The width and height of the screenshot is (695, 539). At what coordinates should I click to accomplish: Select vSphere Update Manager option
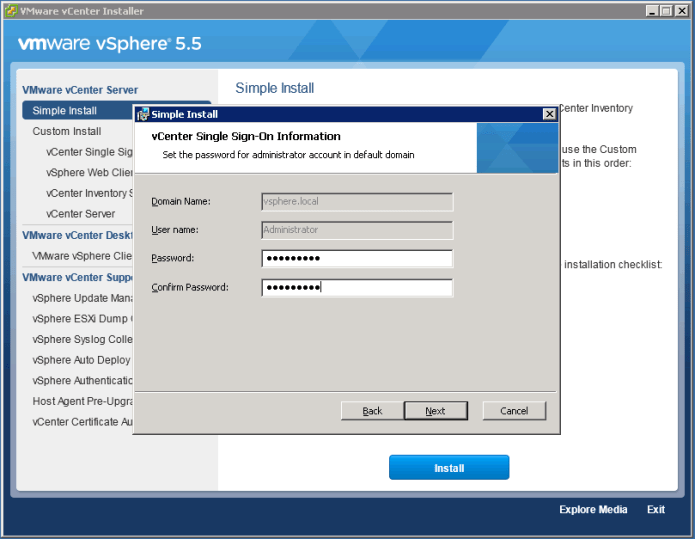click(82, 298)
